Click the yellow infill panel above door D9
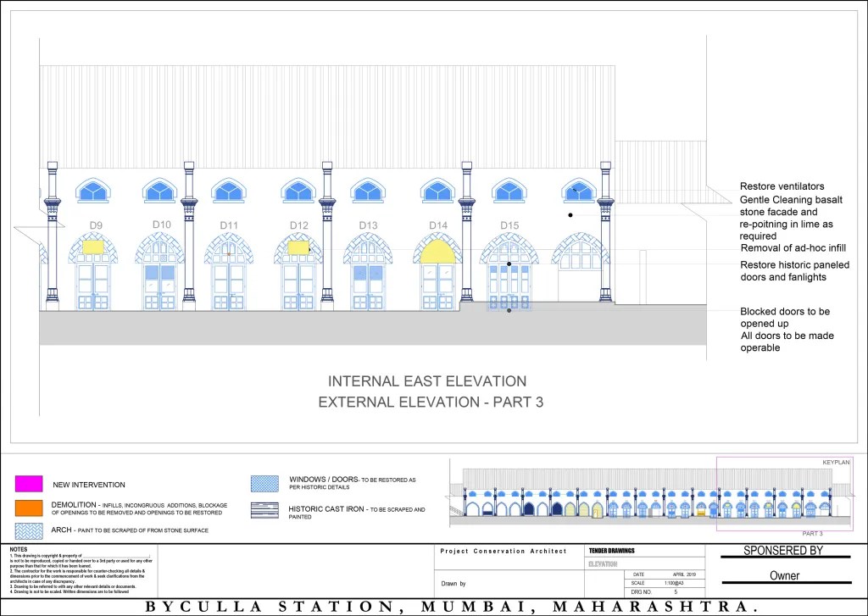 click(92, 247)
